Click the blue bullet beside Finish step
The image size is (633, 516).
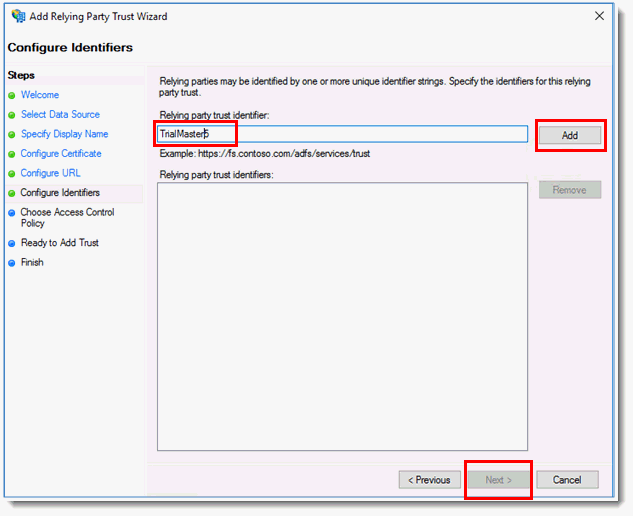[x=12, y=263]
